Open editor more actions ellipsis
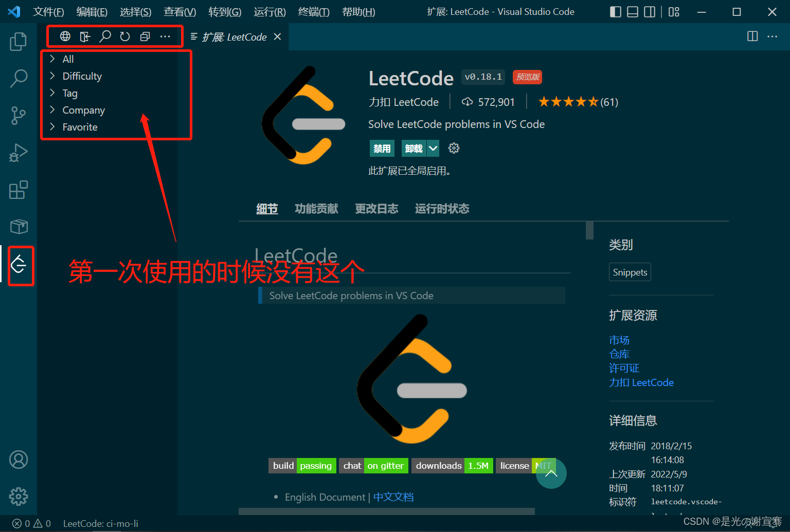 [773, 36]
